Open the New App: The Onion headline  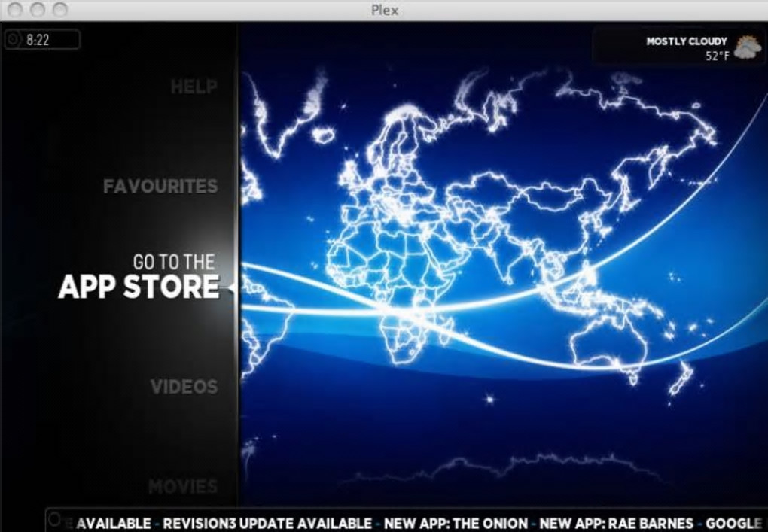point(456,523)
